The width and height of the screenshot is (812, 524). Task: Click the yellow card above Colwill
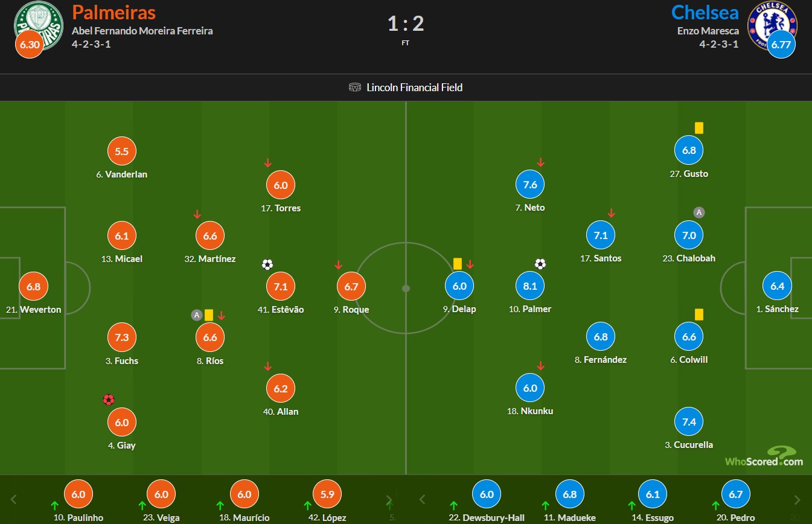[x=699, y=315]
